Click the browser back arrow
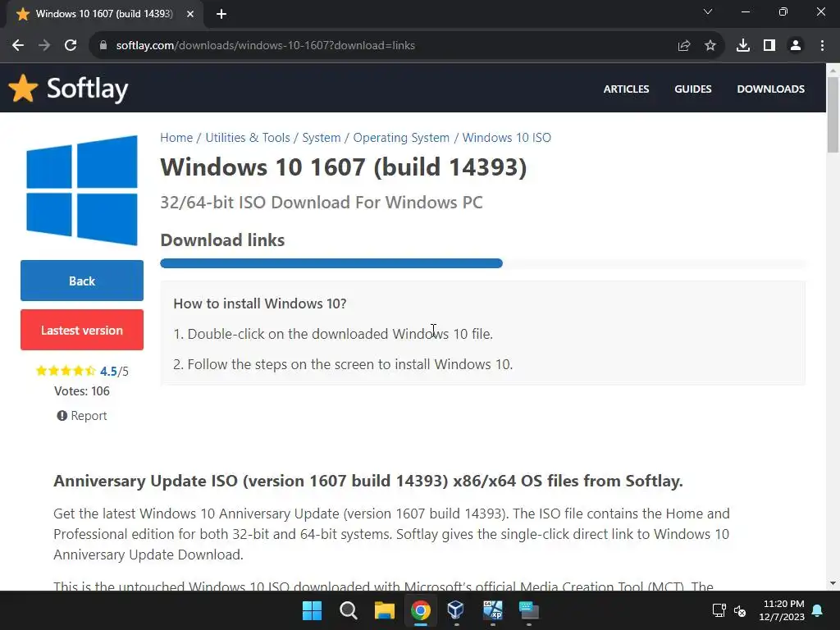Image resolution: width=840 pixels, height=630 pixels. (x=18, y=46)
